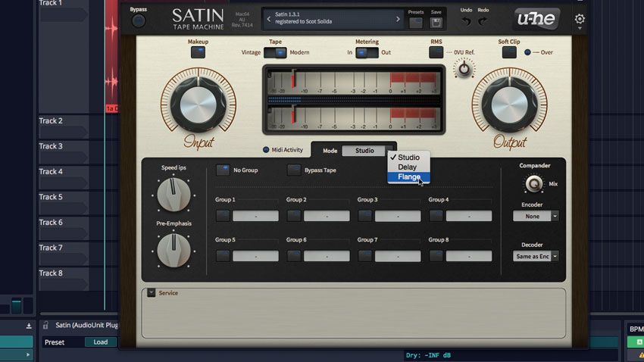Click the Speed ips knob

click(174, 195)
